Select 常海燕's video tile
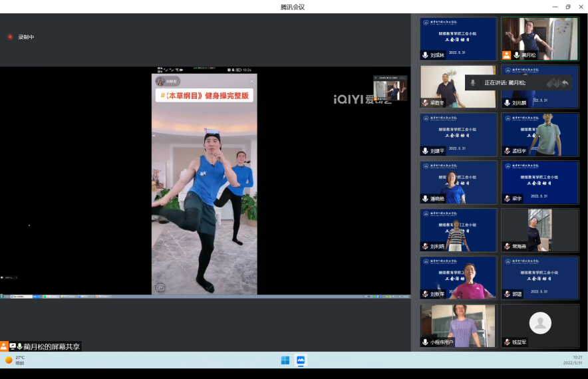 point(539,229)
